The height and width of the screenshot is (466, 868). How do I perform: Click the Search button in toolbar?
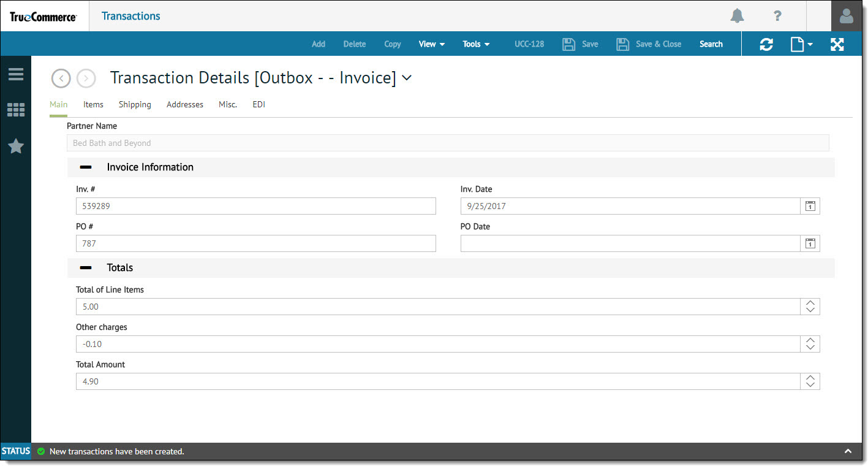(711, 44)
